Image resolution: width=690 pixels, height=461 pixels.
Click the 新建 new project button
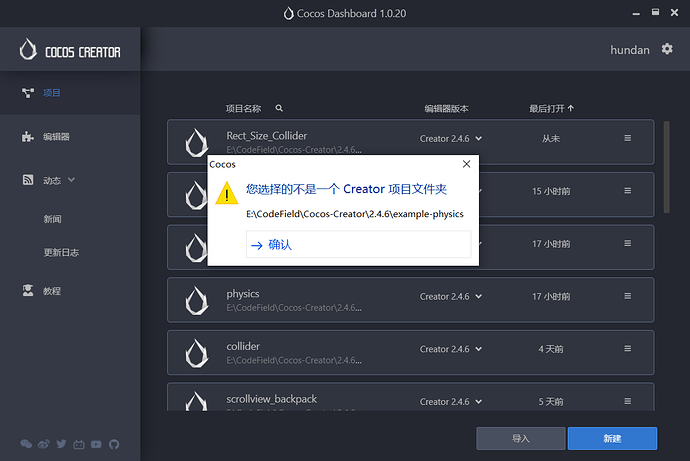pyautogui.click(x=612, y=438)
